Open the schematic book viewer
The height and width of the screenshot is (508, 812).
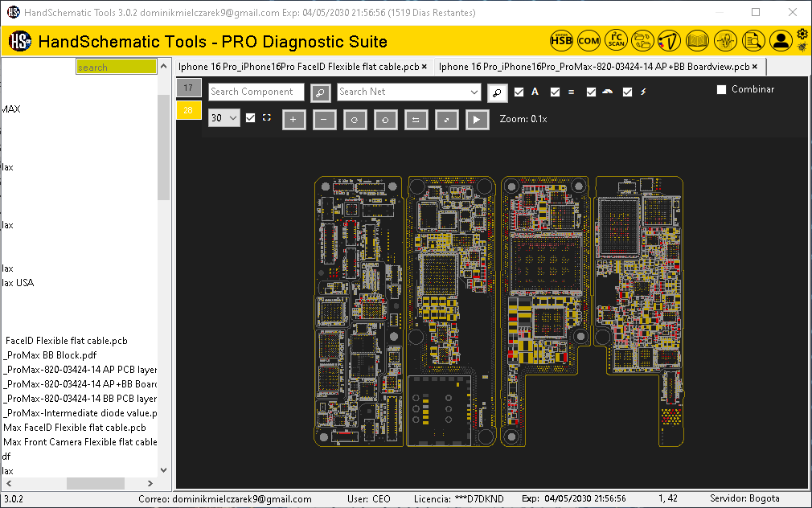pos(697,40)
